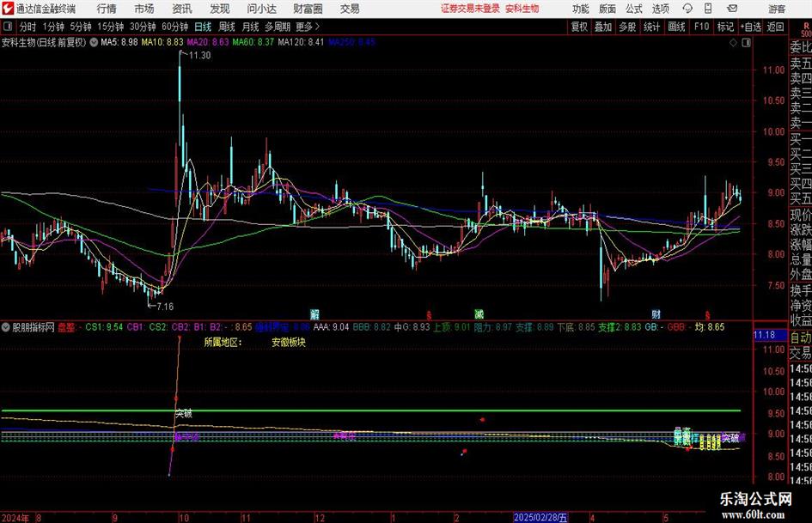Switch to the 60分钟 period tab
The width and height of the screenshot is (812, 523).
point(175,27)
